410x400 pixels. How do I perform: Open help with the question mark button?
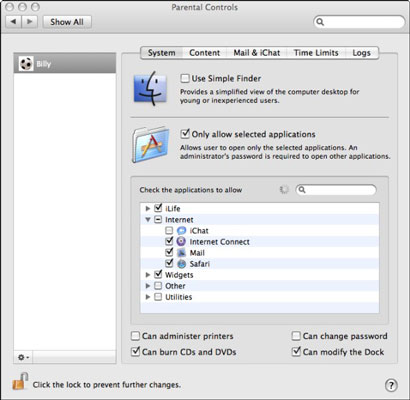click(391, 385)
